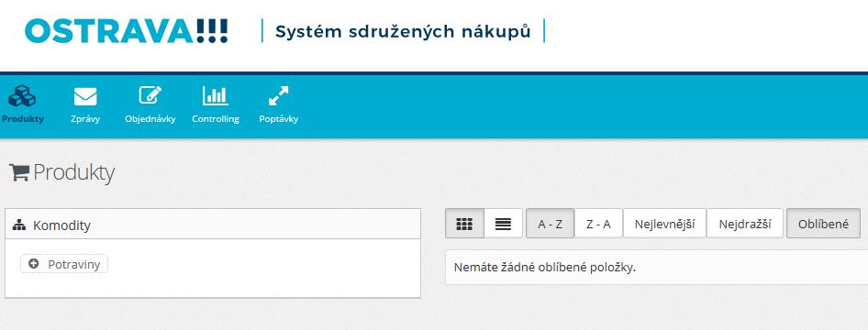Click the Objednávky menu label
The height and width of the screenshot is (330, 868).
pyautogui.click(x=150, y=119)
